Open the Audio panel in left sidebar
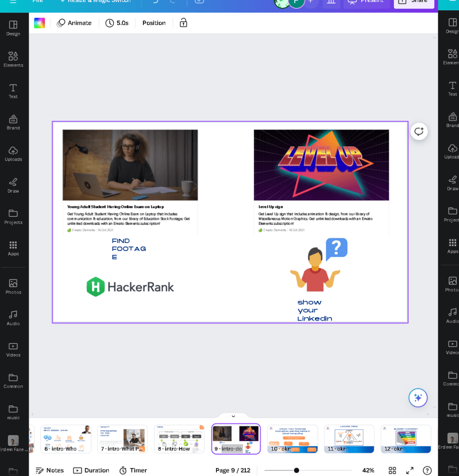Screen dimensions: 459x476 point(13,318)
